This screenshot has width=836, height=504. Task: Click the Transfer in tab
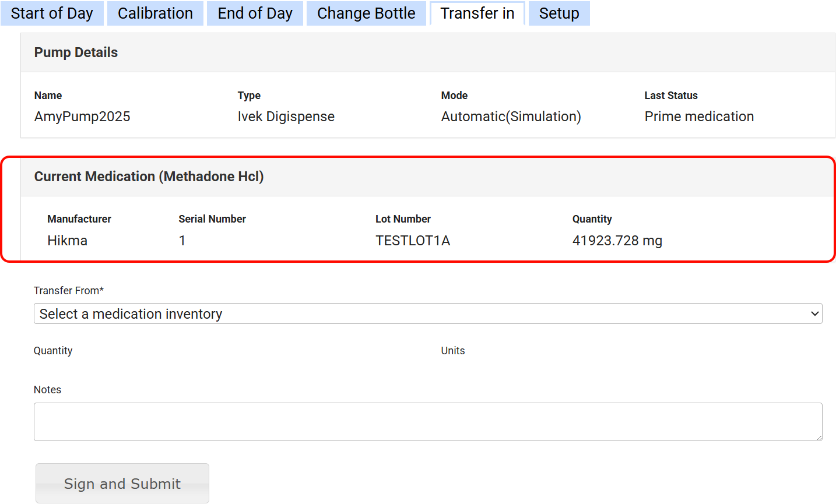click(477, 13)
